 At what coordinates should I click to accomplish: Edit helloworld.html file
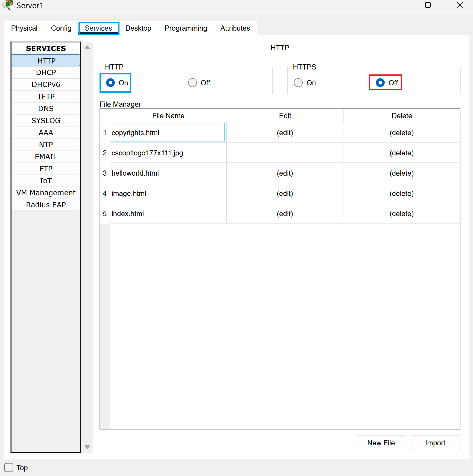[x=285, y=173]
